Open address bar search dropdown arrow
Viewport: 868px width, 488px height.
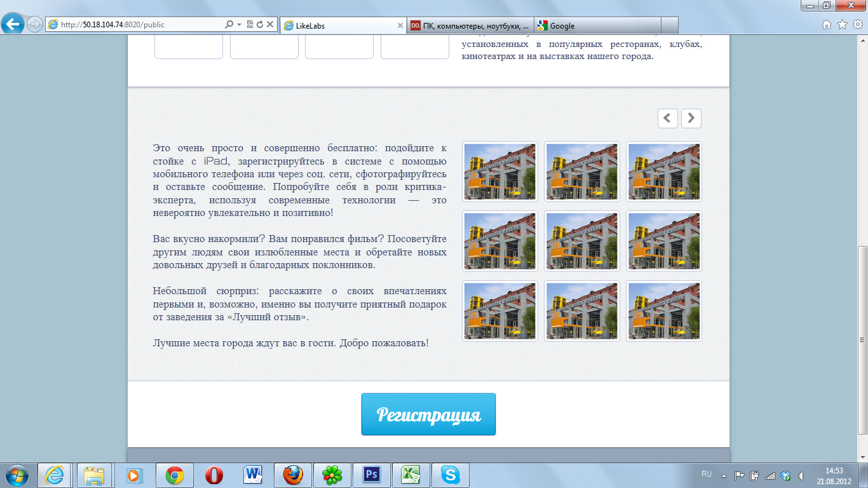pos(239,25)
